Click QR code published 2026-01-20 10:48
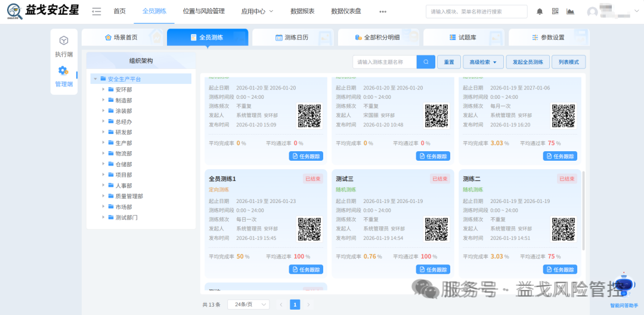The width and height of the screenshot is (644, 315). click(x=436, y=116)
